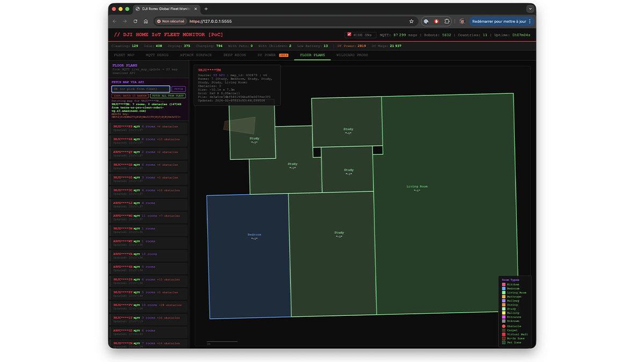Click the FETCH ALL FROM FLEET button
Screen dimensions: 644x362
(168, 96)
